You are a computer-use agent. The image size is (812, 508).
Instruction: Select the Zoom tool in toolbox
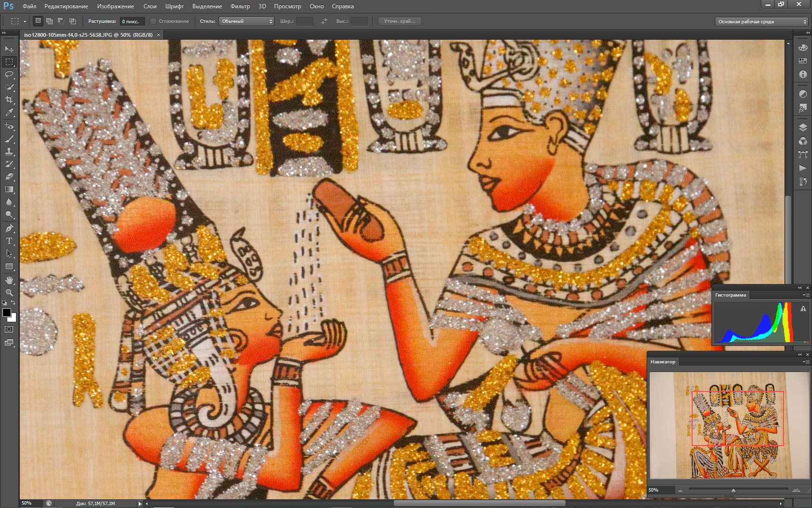[9, 293]
